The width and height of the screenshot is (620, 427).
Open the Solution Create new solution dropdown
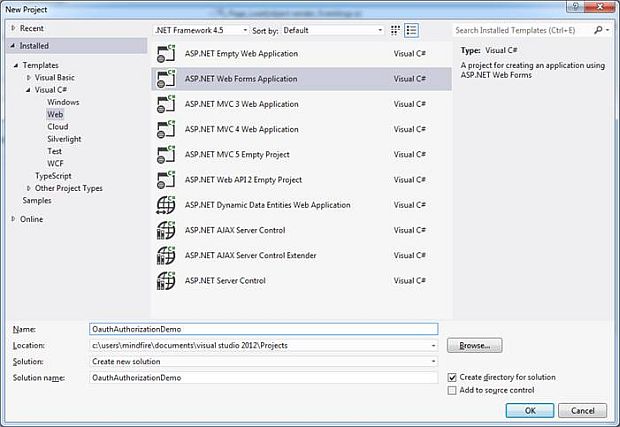(x=264, y=362)
